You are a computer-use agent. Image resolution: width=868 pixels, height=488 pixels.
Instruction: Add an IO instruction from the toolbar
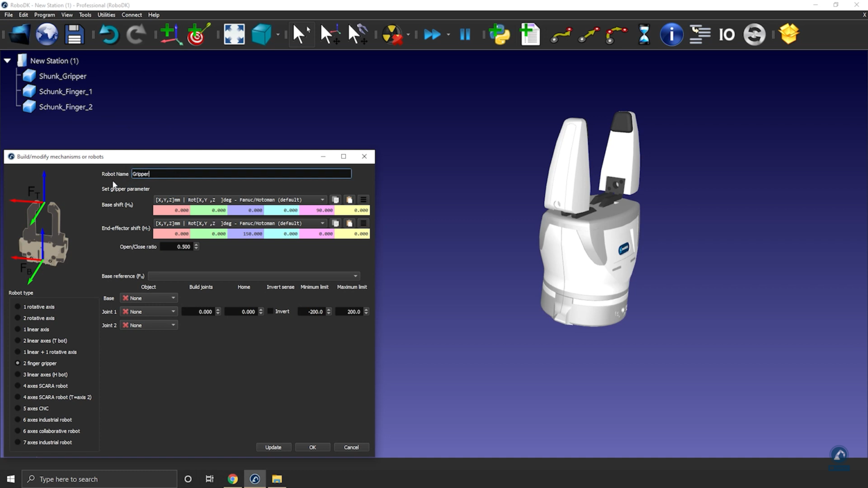[727, 34]
